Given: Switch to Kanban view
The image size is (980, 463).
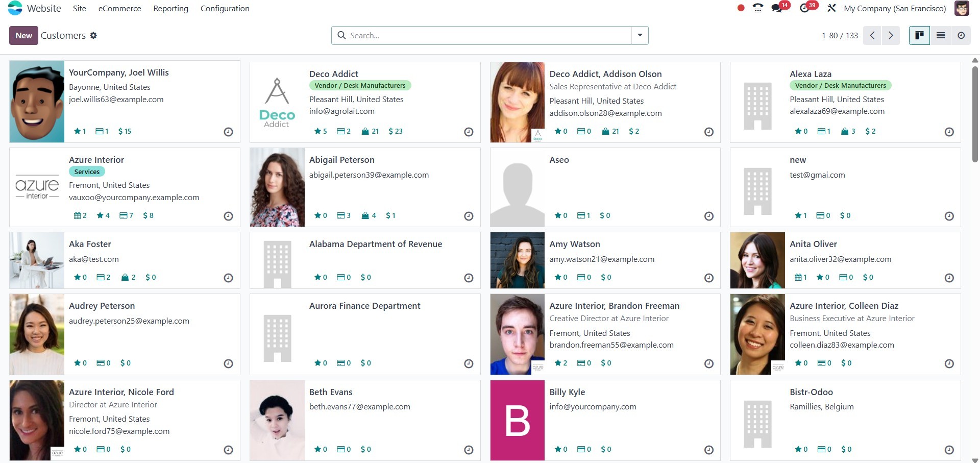Looking at the screenshot, I should (x=919, y=35).
